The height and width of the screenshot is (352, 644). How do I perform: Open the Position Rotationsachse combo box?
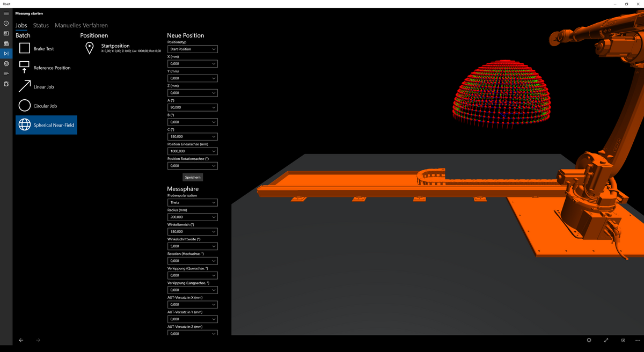click(192, 166)
